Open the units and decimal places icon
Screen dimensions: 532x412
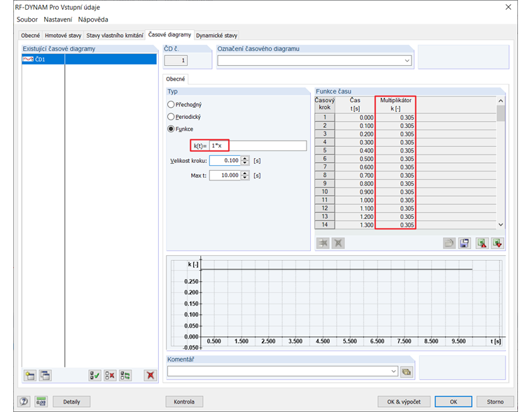coord(41,402)
